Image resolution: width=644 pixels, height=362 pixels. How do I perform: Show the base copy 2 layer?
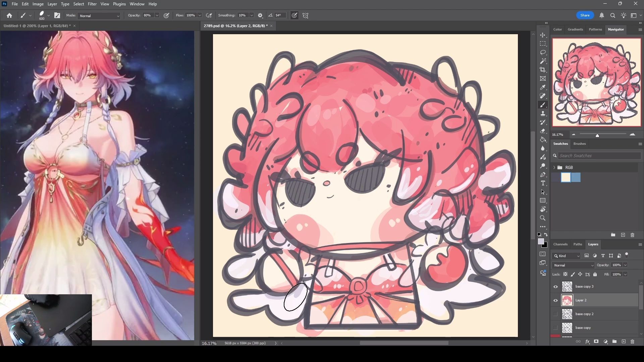[555, 314]
